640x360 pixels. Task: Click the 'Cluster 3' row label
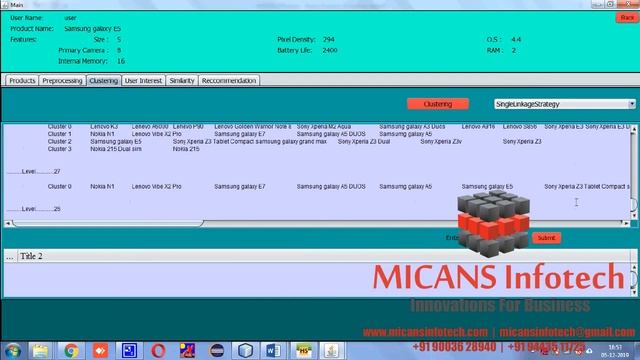(60, 149)
